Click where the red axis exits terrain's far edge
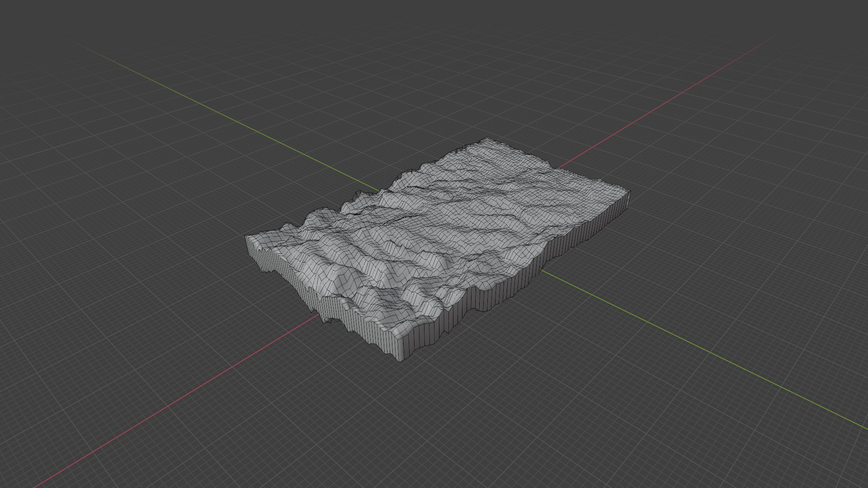The width and height of the screenshot is (868, 488). [559, 168]
